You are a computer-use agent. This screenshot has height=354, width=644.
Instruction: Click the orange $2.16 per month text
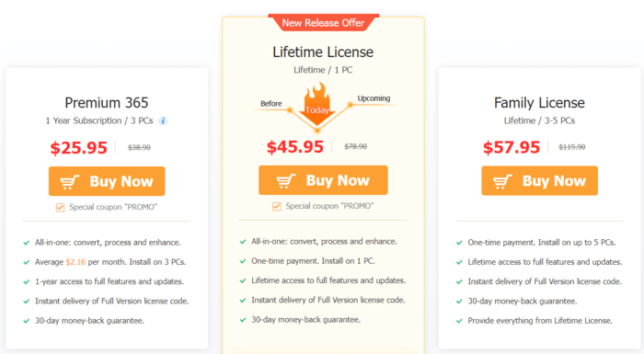click(75, 262)
